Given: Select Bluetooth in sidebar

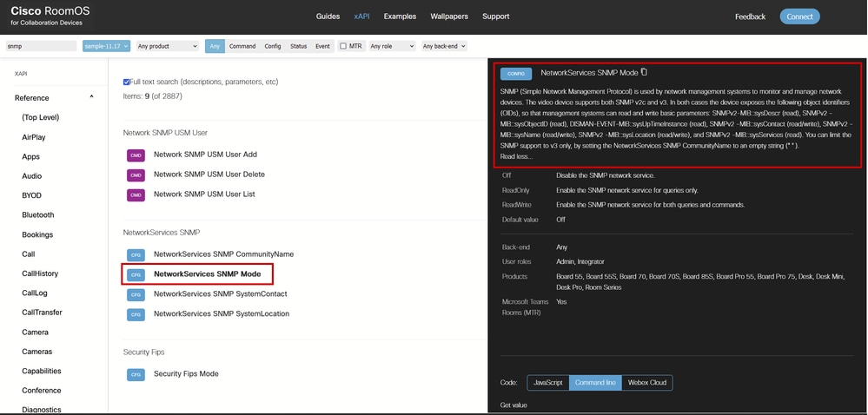Looking at the screenshot, I should (38, 214).
